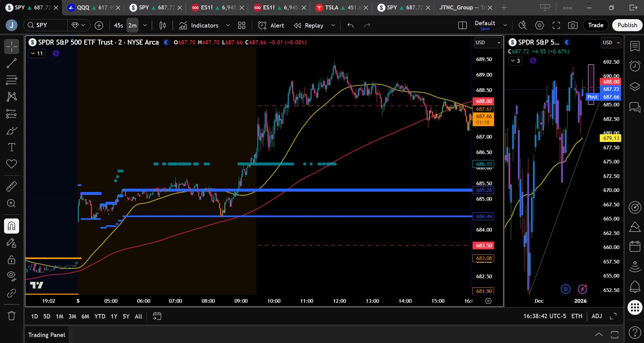This screenshot has height=343, width=644.
Task: Open the watchlist and details panel
Action: [635, 46]
